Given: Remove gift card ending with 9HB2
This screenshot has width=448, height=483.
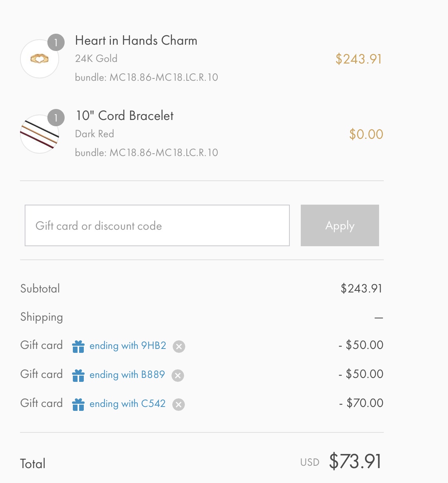Looking at the screenshot, I should pos(179,347).
